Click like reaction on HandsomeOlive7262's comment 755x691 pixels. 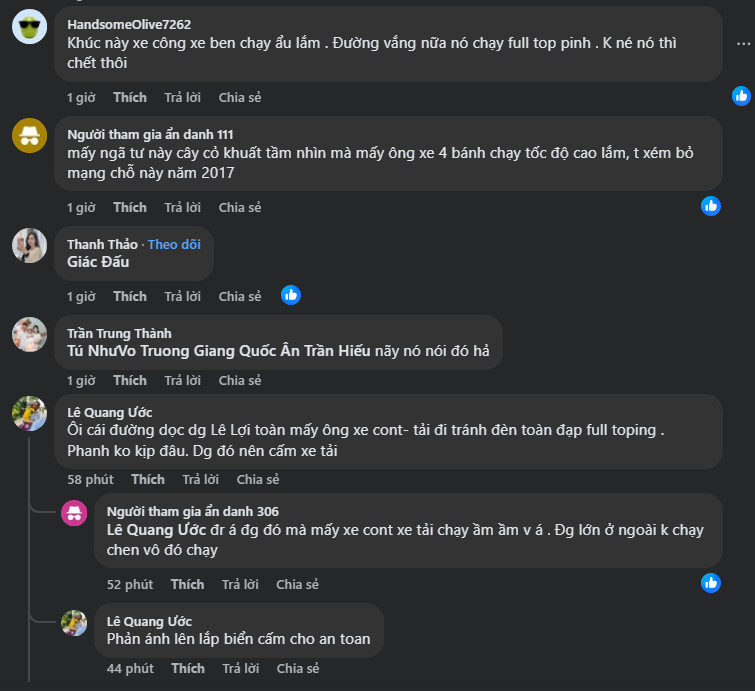pyautogui.click(x=741, y=96)
